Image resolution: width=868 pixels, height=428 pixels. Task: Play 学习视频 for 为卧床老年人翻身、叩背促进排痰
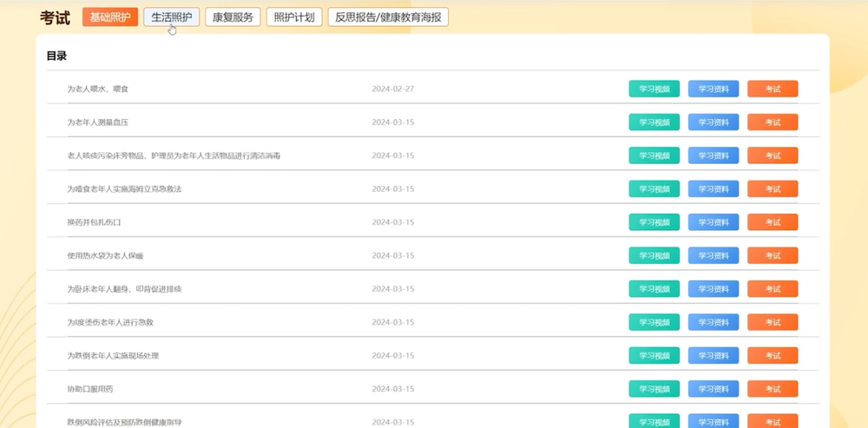tap(654, 289)
